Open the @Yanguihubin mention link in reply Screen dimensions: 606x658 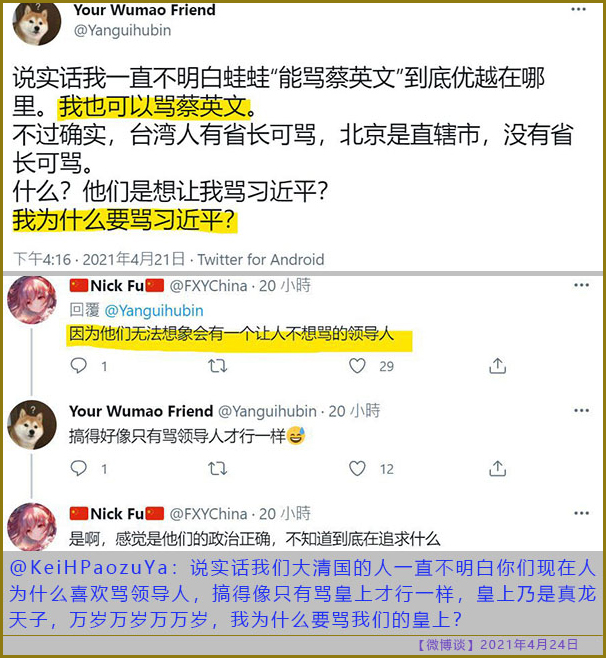[154, 311]
